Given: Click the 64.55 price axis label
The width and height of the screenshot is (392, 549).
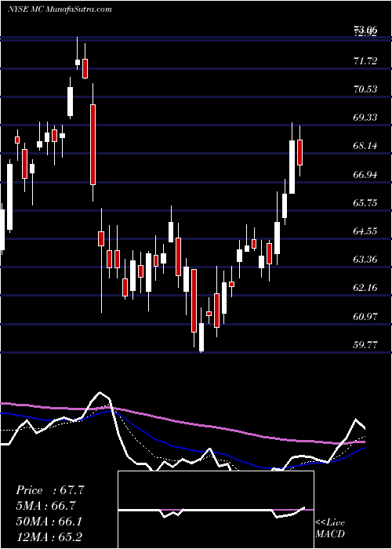Looking at the screenshot, I should [365, 231].
